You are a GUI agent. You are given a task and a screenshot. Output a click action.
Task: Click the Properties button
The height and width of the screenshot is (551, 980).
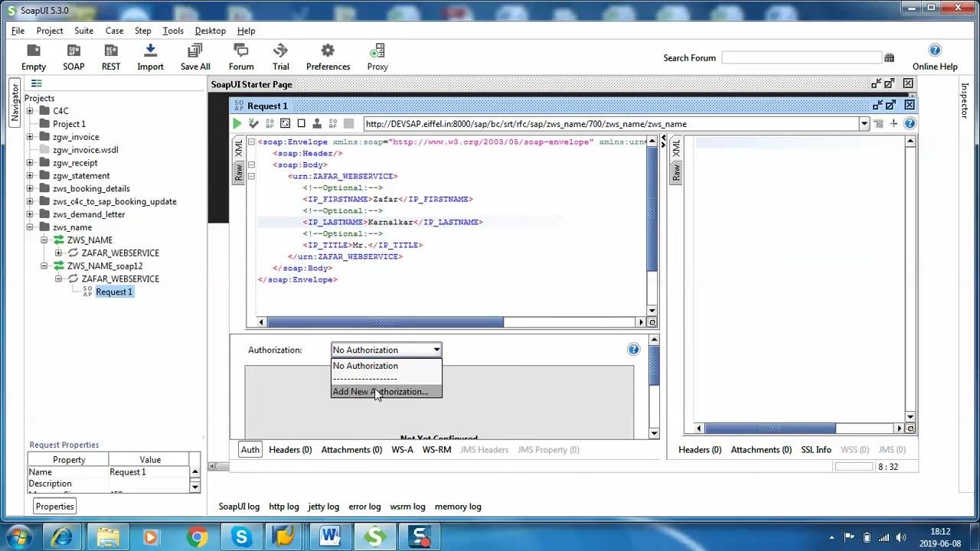pyautogui.click(x=54, y=506)
